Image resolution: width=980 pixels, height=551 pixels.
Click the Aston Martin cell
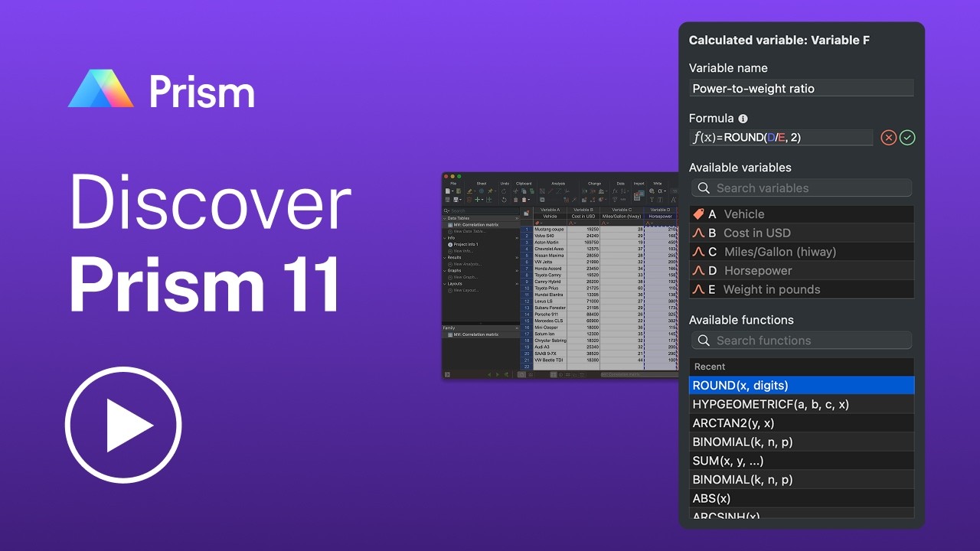click(x=550, y=243)
